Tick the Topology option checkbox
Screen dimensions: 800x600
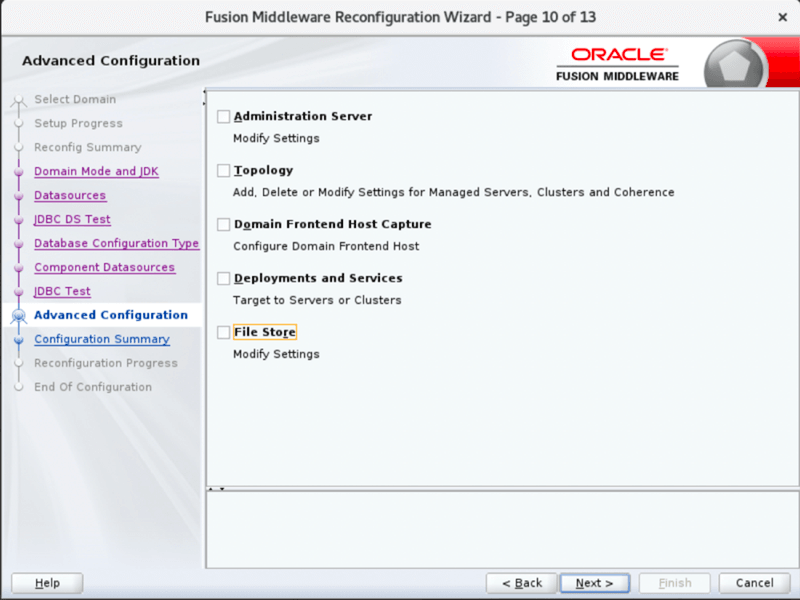tap(223, 170)
